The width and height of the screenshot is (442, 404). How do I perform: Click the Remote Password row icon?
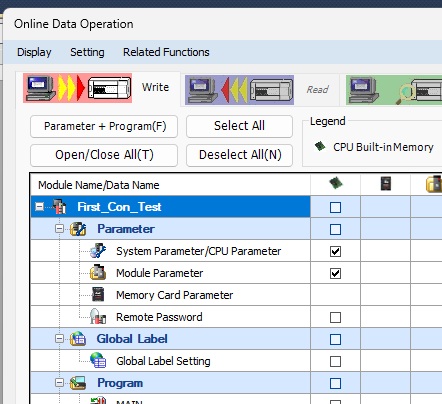pos(98,316)
